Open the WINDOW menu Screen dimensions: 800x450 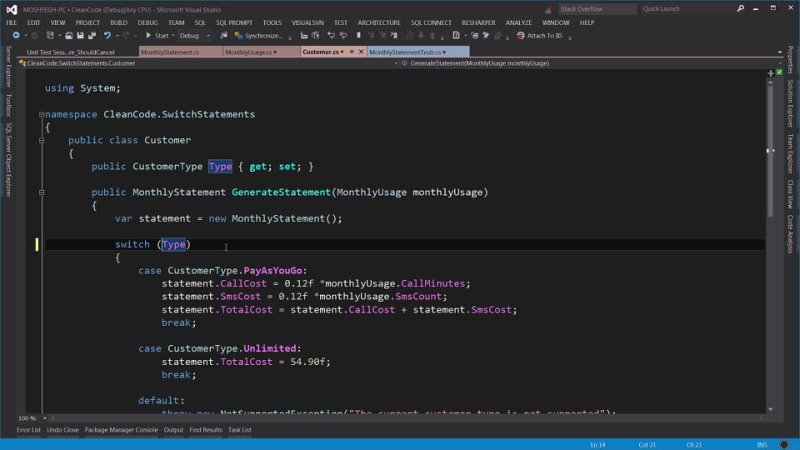click(556, 22)
